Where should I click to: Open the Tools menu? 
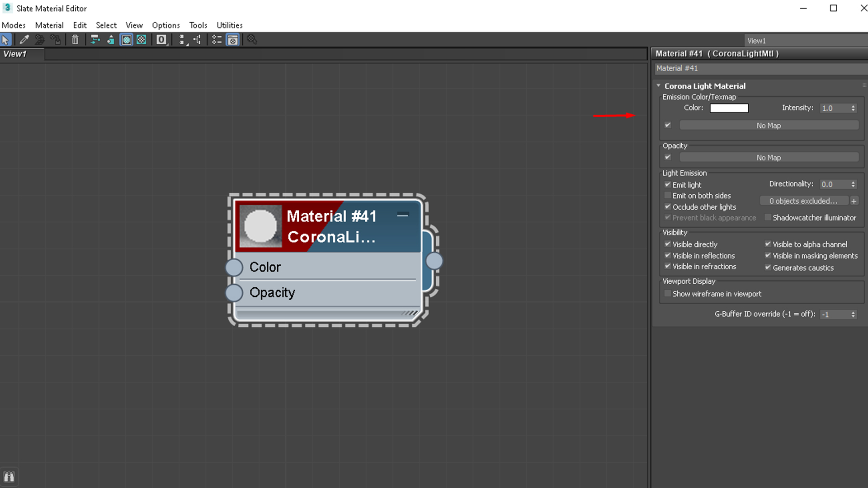pos(198,25)
